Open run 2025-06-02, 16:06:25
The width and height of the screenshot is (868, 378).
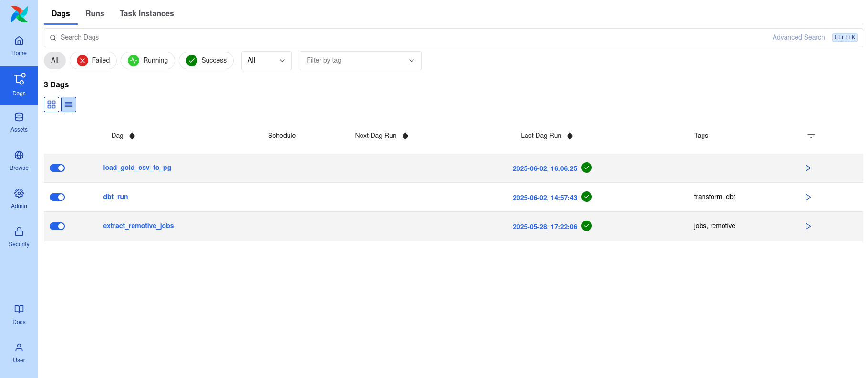coord(545,168)
